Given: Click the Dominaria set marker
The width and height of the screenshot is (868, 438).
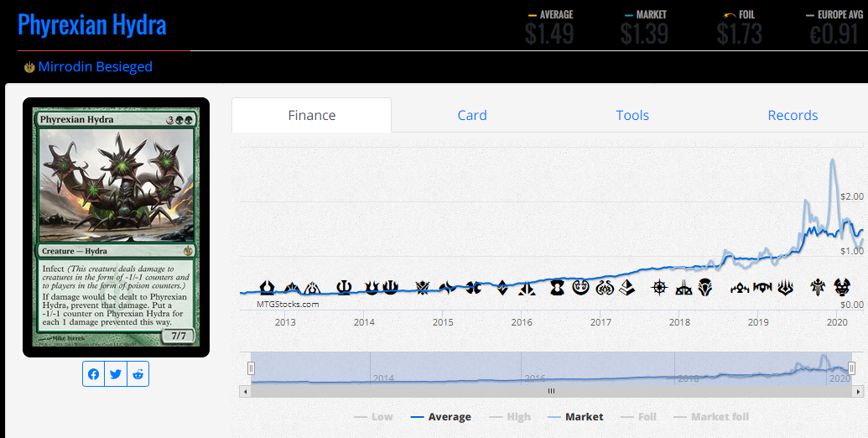Looking at the screenshot, I should coord(704,288).
